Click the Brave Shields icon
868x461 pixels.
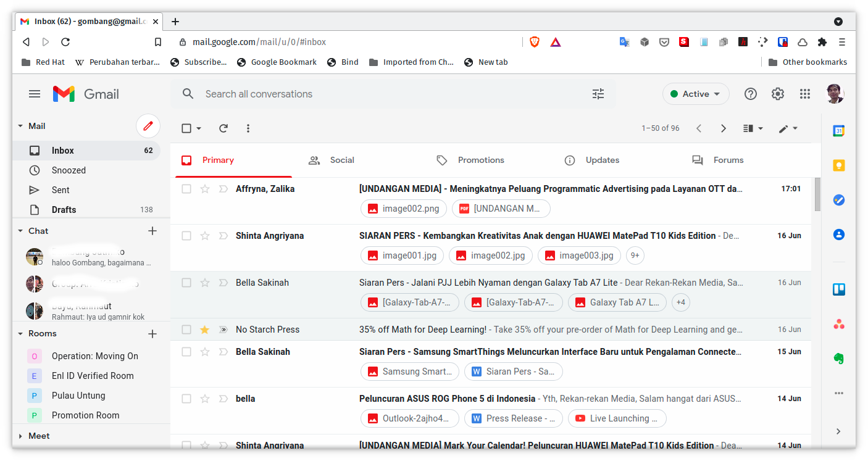point(535,42)
